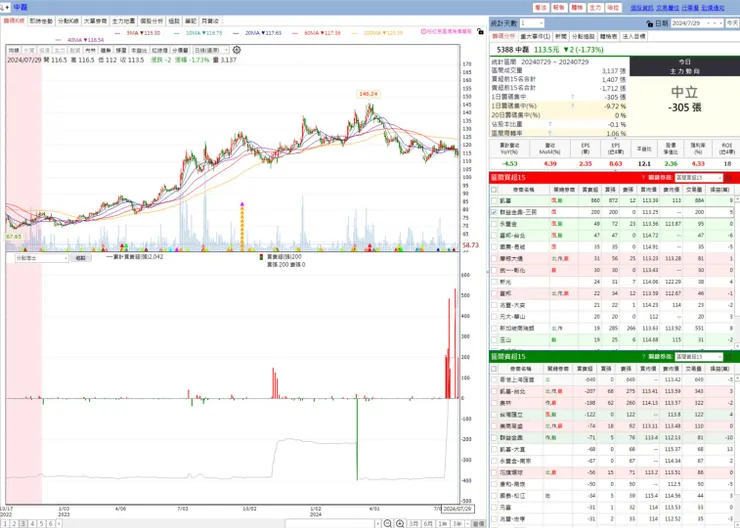The width and height of the screenshot is (740, 528).
Task: Select all brokers via 區間買超15 header checkbox
Action: [x=494, y=190]
